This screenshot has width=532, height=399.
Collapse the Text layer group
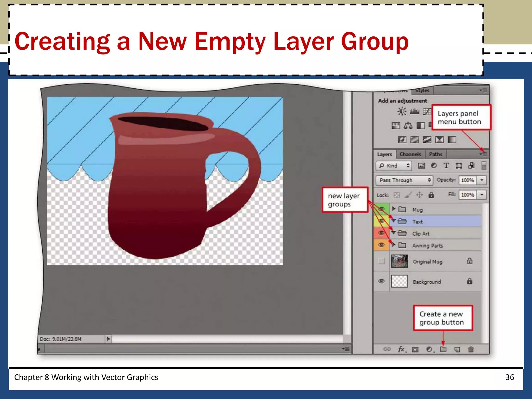coord(394,221)
